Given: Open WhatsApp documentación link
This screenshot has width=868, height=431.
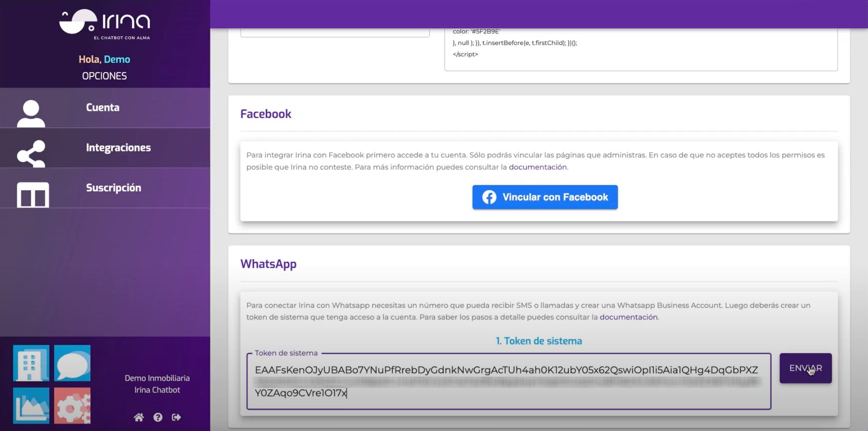Looking at the screenshot, I should (x=629, y=317).
